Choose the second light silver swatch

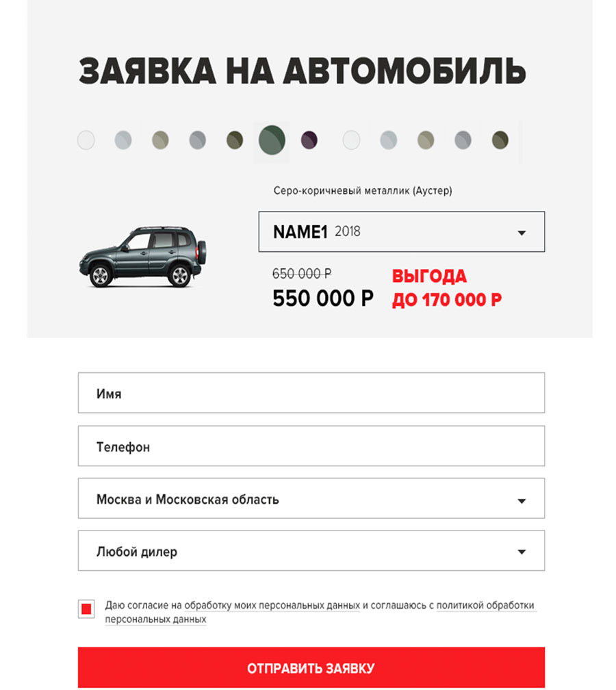click(123, 140)
